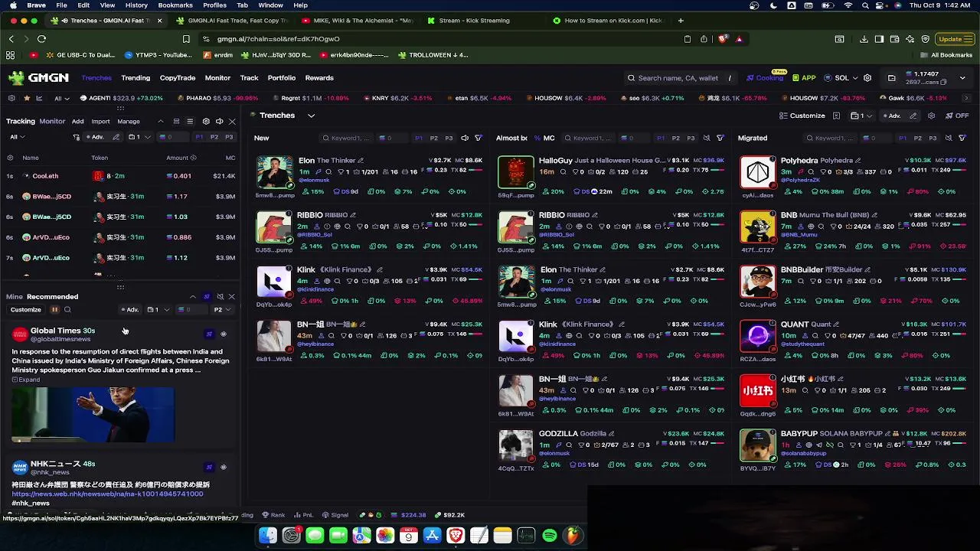Screen dimensions: 980x551
Task: Switch to Monitor tab in Tracking panel
Action: click(x=52, y=121)
